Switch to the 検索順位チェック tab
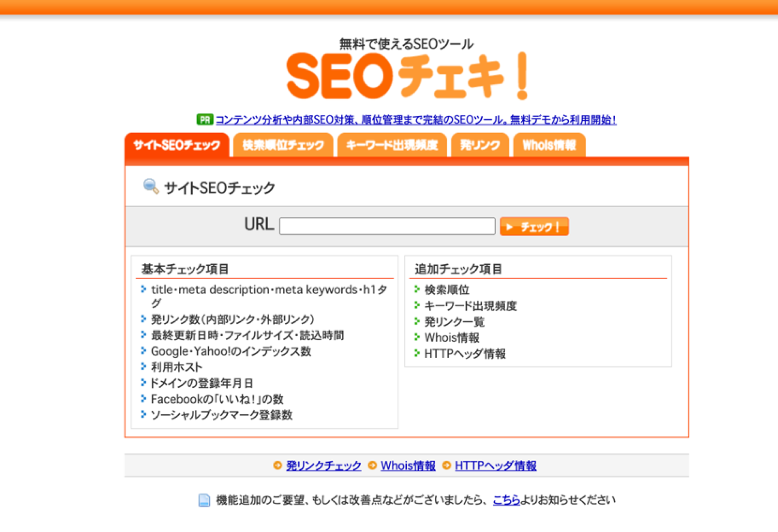Viewport: 778px width, 532px height. click(x=283, y=145)
